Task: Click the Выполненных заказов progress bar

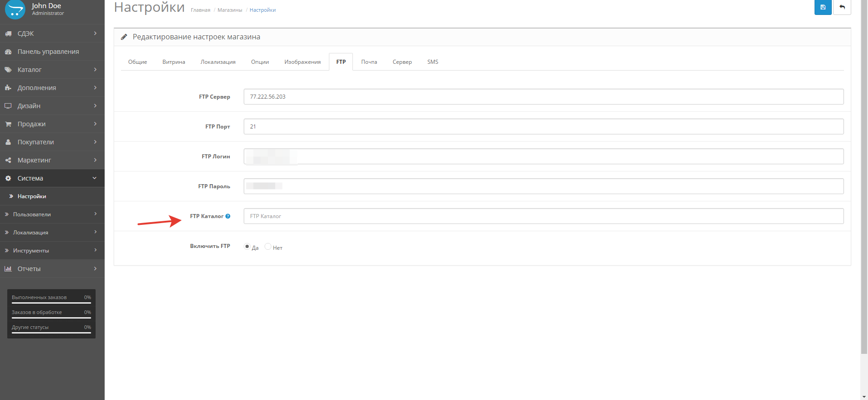Action: 51,303
